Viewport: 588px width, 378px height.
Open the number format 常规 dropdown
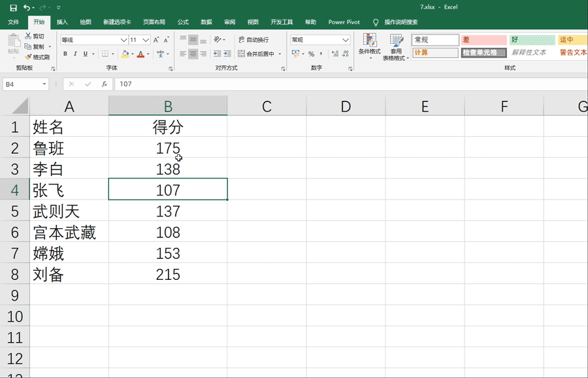coord(346,40)
